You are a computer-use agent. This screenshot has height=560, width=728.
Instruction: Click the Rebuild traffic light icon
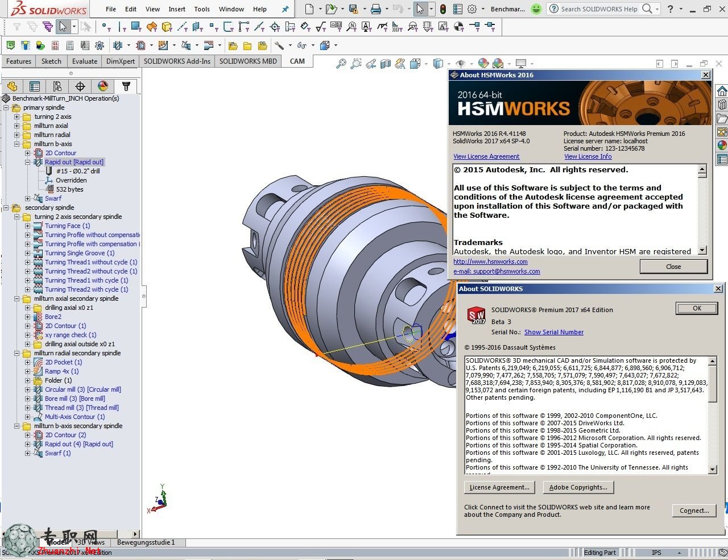coord(442,9)
